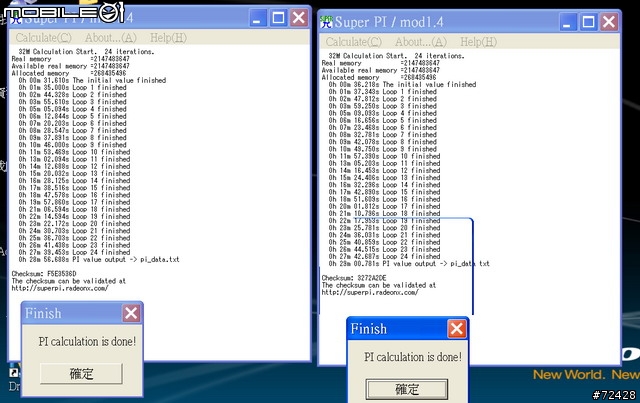
Task: Minimize the right Super PI window
Action: [x=567, y=22]
